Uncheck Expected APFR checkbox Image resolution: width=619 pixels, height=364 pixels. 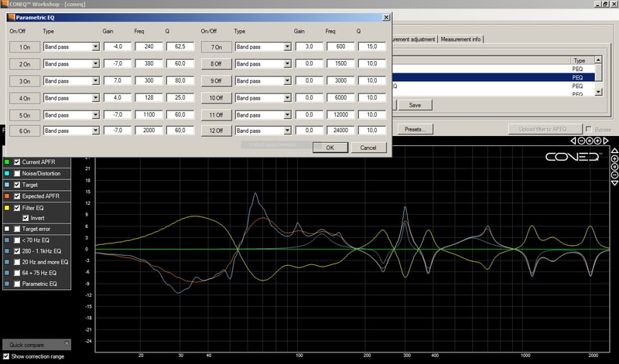click(17, 196)
